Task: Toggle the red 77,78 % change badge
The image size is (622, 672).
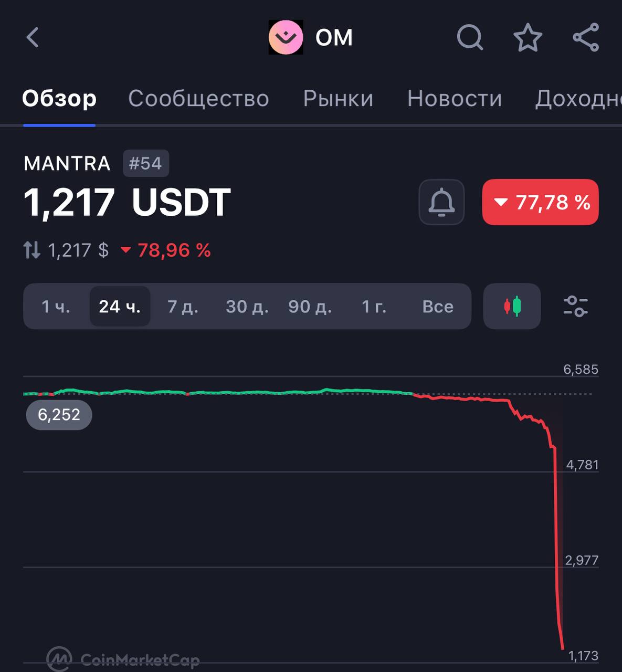Action: [x=540, y=202]
